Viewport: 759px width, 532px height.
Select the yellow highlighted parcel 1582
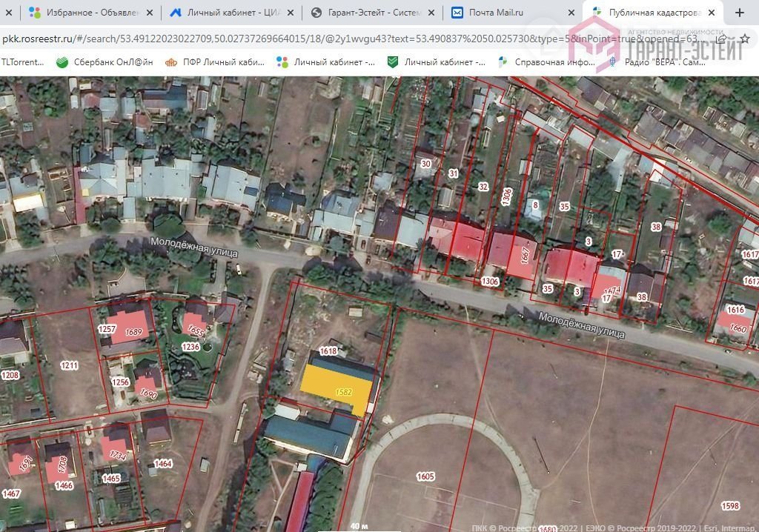337,385
